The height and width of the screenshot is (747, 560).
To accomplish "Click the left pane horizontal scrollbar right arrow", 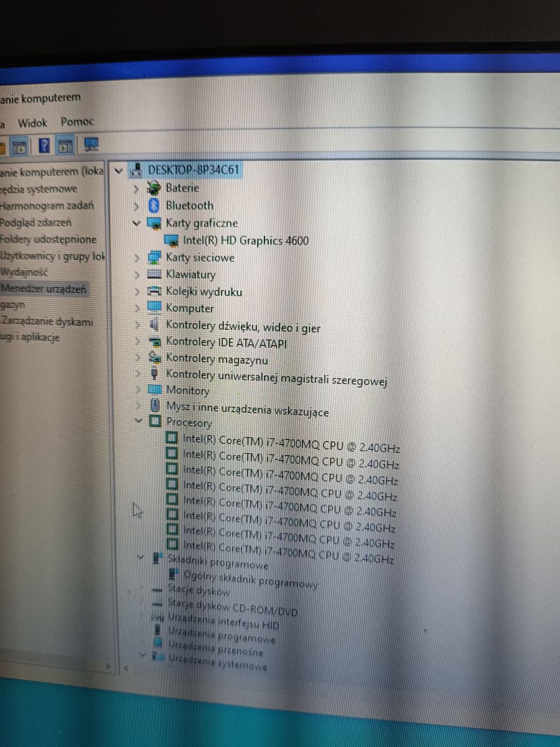I will click(108, 666).
